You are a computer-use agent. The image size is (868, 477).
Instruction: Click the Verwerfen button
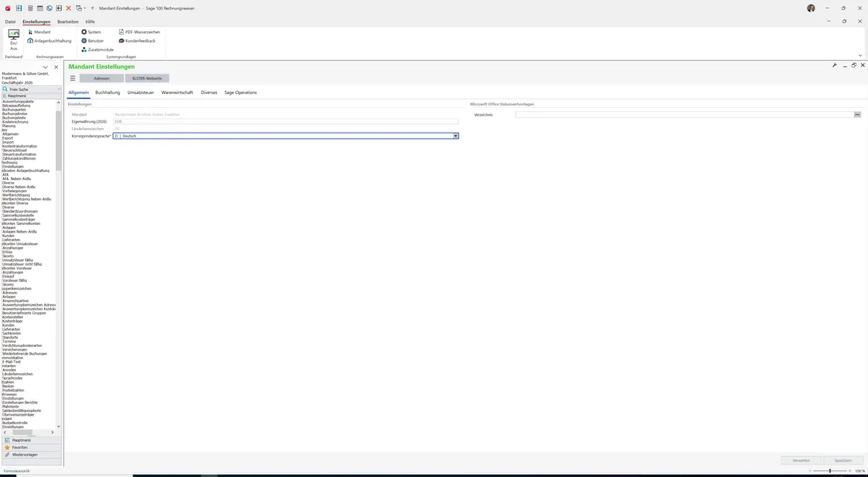click(801, 460)
